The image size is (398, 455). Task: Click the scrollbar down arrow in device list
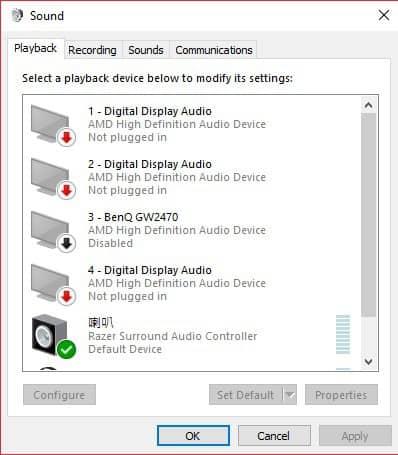[369, 361]
